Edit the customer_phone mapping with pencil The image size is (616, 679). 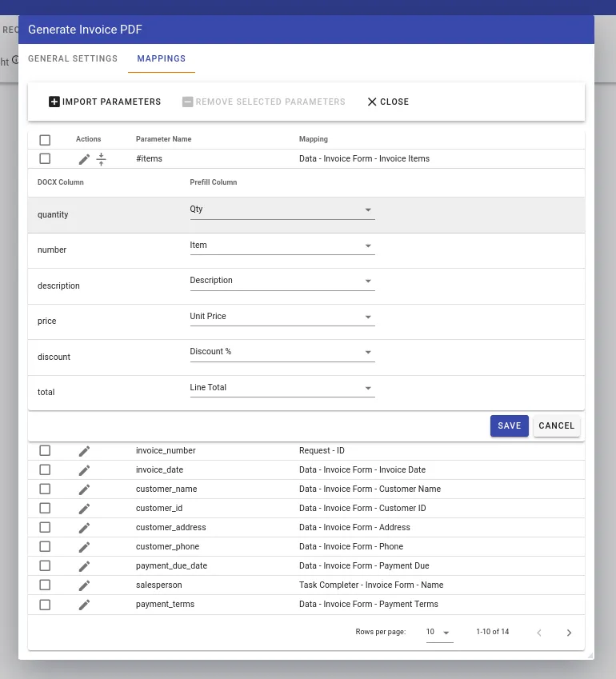point(84,547)
